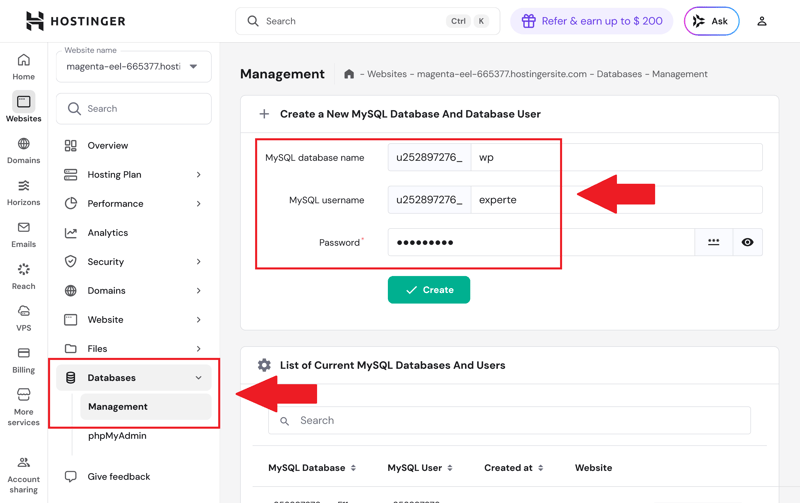
Task: Open Analytics in the sidebar menu
Action: [108, 233]
